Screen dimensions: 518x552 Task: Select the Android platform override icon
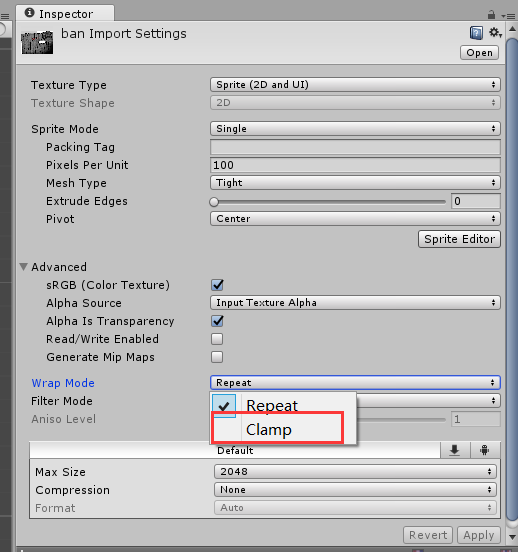[x=485, y=450]
